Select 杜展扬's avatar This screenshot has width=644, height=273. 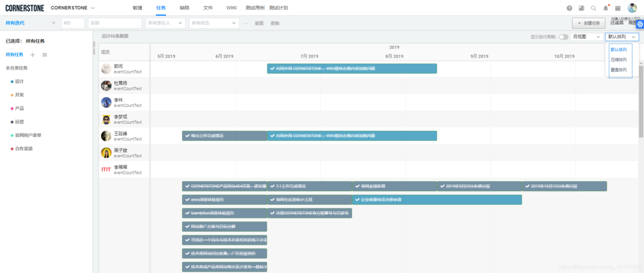(x=106, y=86)
